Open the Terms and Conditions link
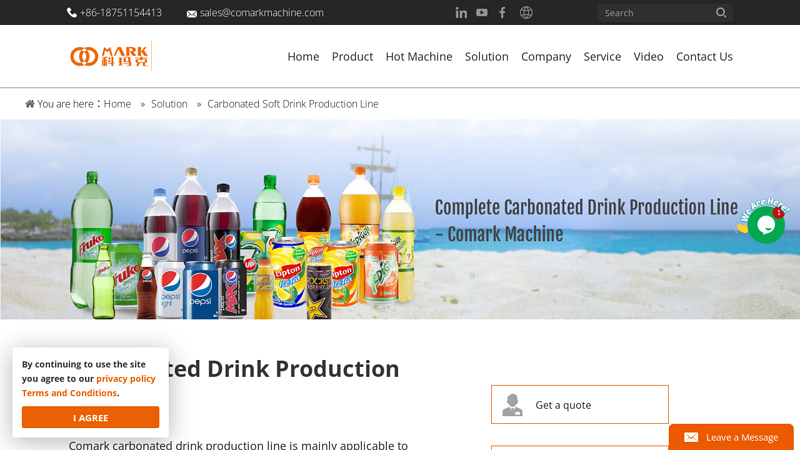Viewport: 800px width, 450px height. tap(69, 393)
